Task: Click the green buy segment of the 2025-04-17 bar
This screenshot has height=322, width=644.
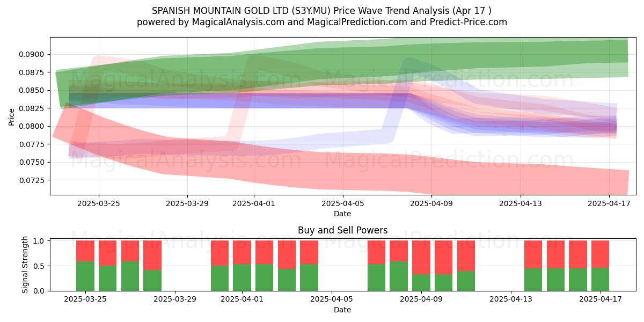Action: tap(601, 280)
